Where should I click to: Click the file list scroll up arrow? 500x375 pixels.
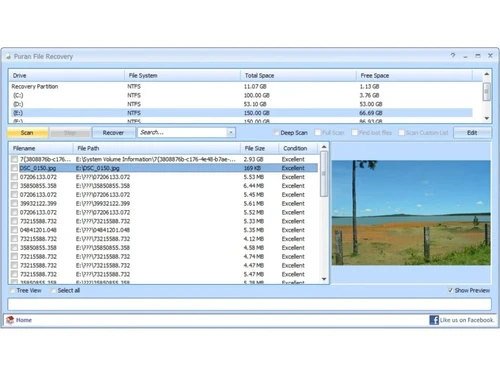click(324, 147)
